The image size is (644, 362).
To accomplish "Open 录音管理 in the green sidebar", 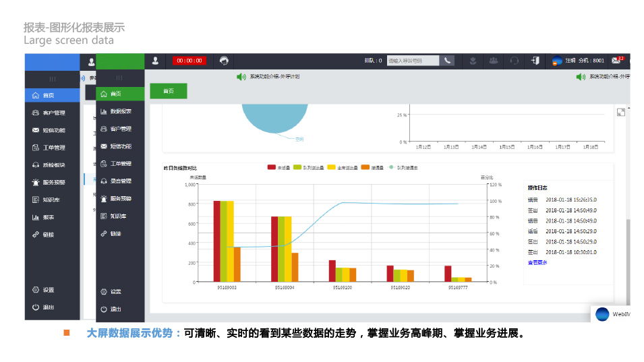I will [x=120, y=181].
